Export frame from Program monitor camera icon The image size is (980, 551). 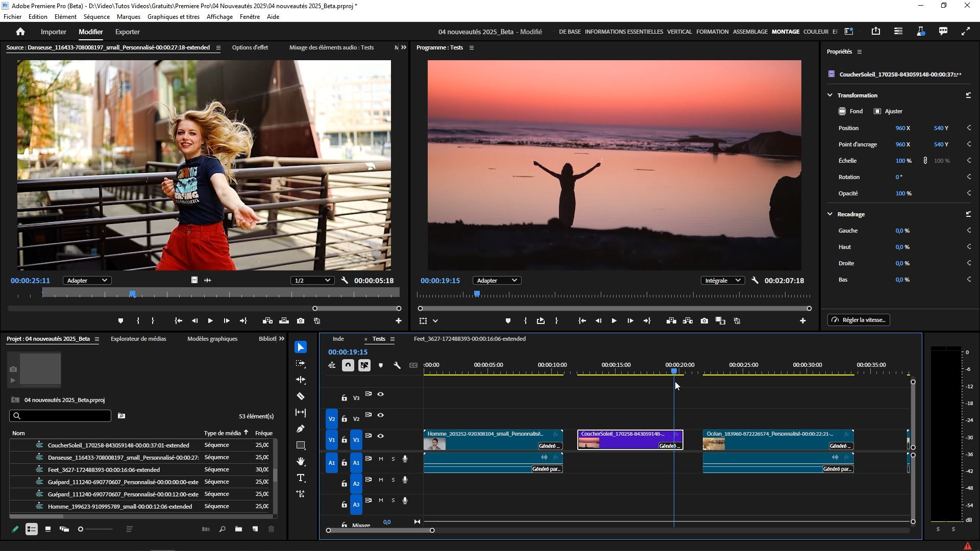pos(704,321)
